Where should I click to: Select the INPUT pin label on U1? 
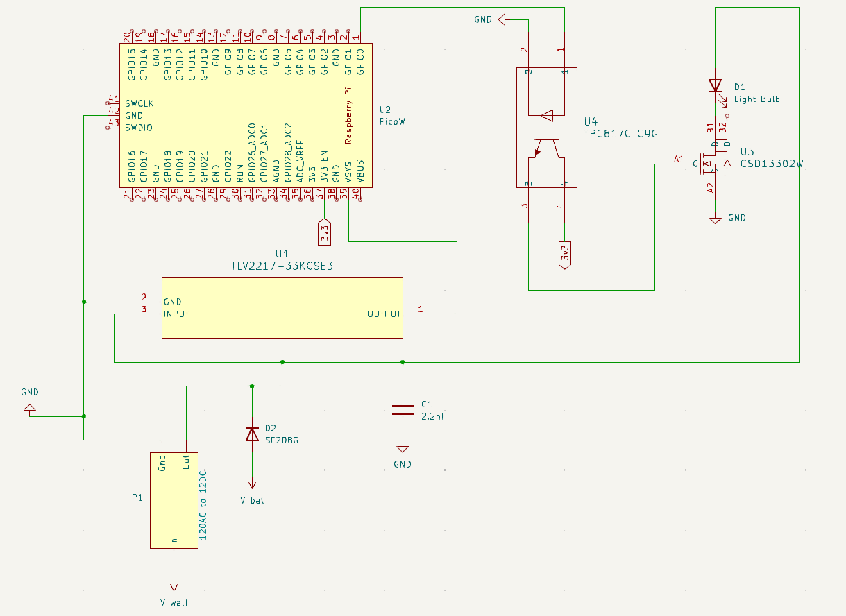pos(177,314)
